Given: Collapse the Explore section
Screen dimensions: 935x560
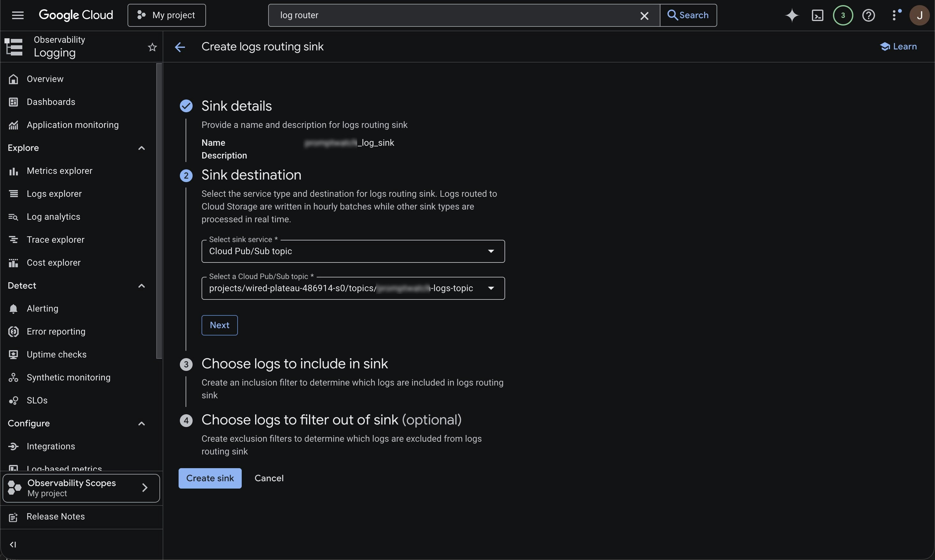Looking at the screenshot, I should 142,148.
